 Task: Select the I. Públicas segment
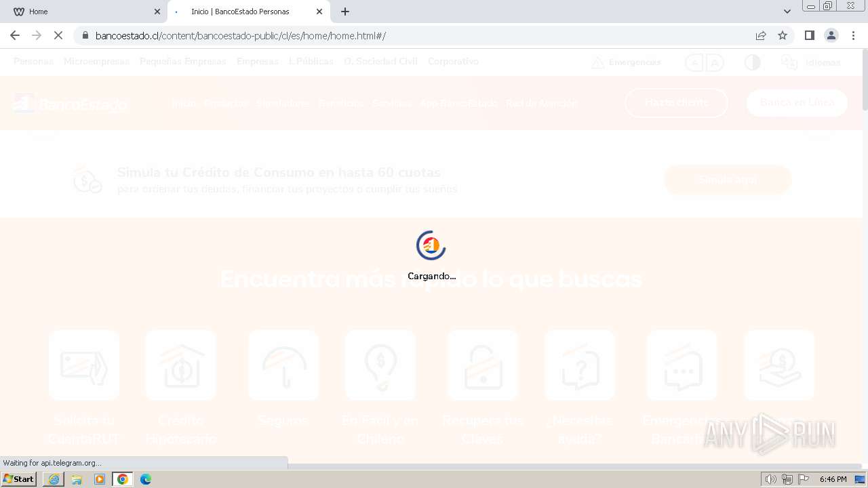coord(311,62)
